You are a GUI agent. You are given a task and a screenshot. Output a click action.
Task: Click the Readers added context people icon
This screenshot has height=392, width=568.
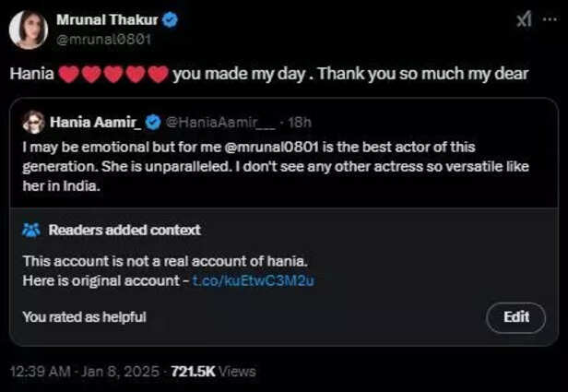click(30, 230)
